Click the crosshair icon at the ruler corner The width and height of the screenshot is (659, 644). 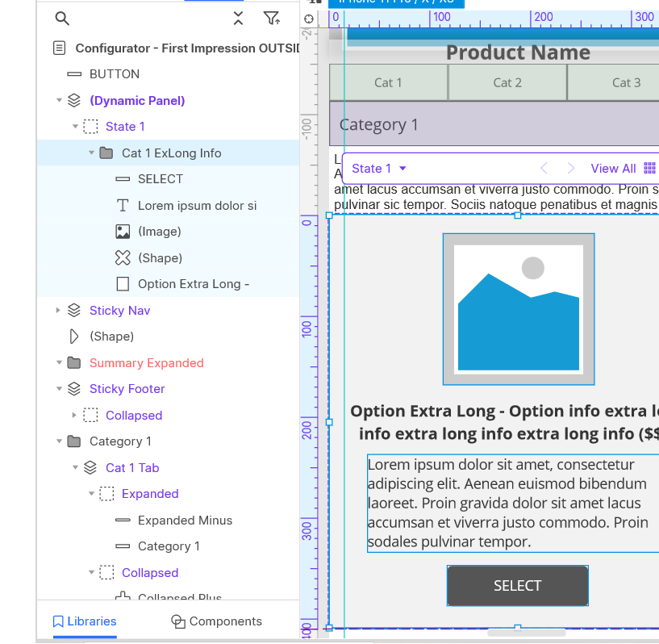(x=309, y=17)
